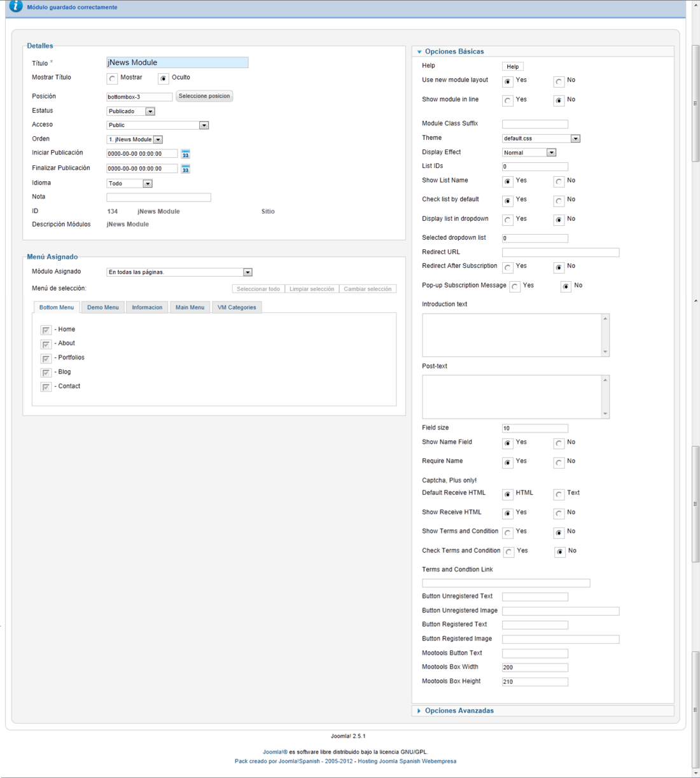This screenshot has width=700, height=778.
Task: Open Hosting Joomla Spanish Webempresa link
Action: pyautogui.click(x=407, y=761)
